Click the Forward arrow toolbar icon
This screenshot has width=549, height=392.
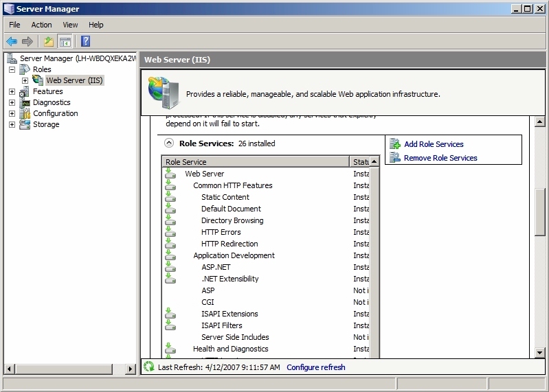[x=27, y=42]
